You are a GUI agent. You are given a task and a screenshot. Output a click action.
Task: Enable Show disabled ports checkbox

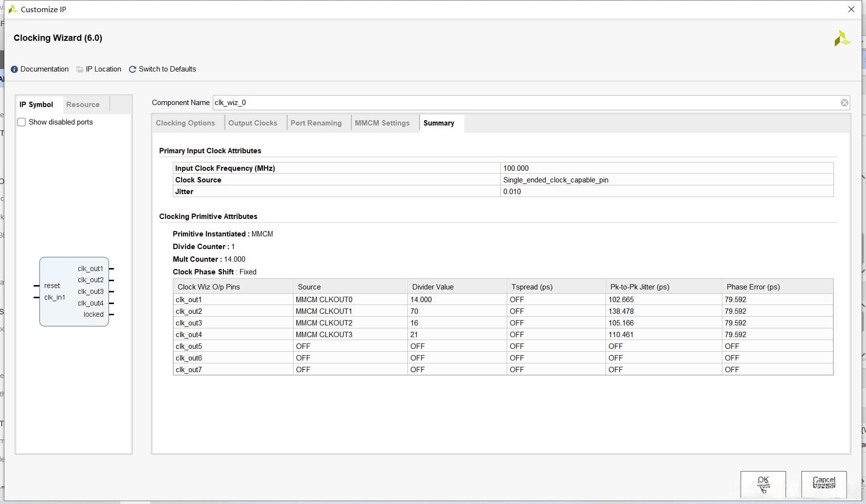pos(21,122)
